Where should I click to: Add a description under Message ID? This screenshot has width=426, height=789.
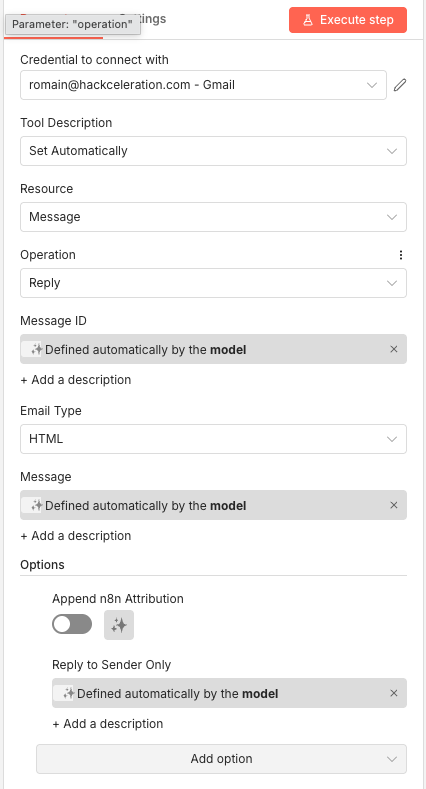[x=75, y=380]
